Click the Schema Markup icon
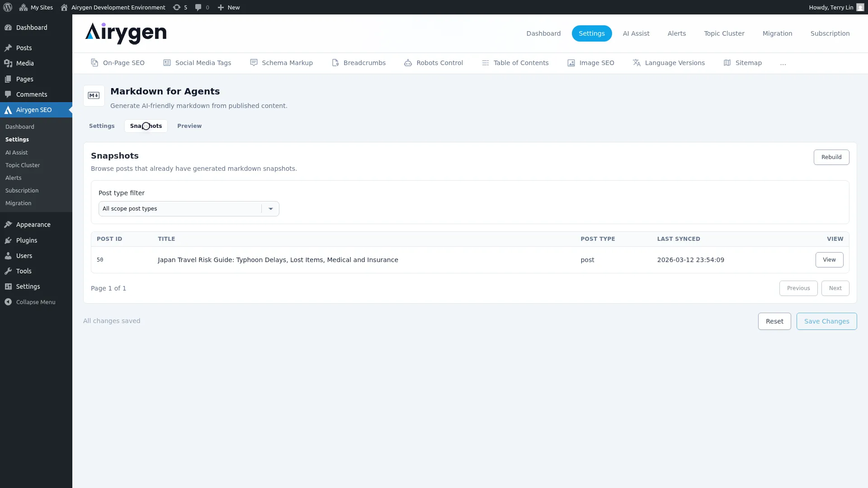The width and height of the screenshot is (868, 488). tap(254, 63)
